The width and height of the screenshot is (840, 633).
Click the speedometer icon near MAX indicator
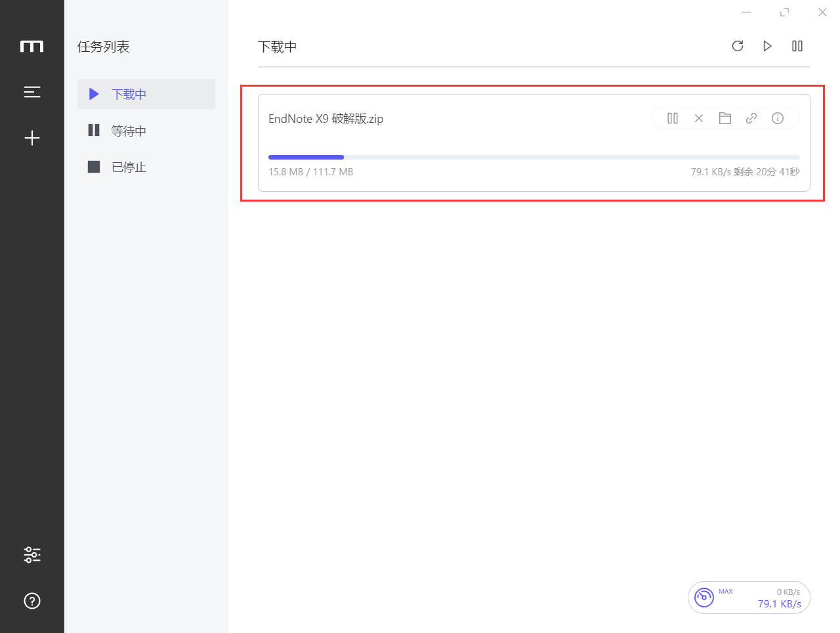click(x=704, y=598)
